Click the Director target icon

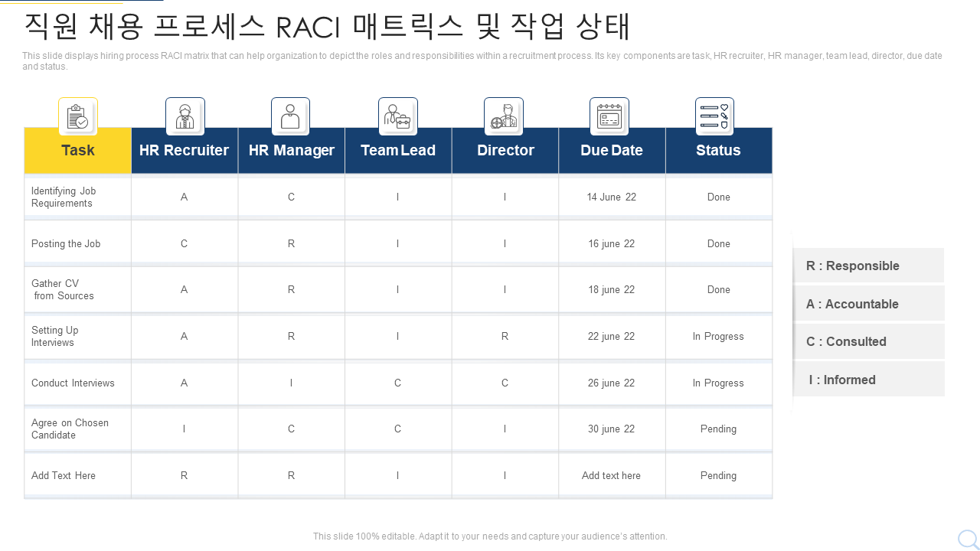(x=504, y=116)
